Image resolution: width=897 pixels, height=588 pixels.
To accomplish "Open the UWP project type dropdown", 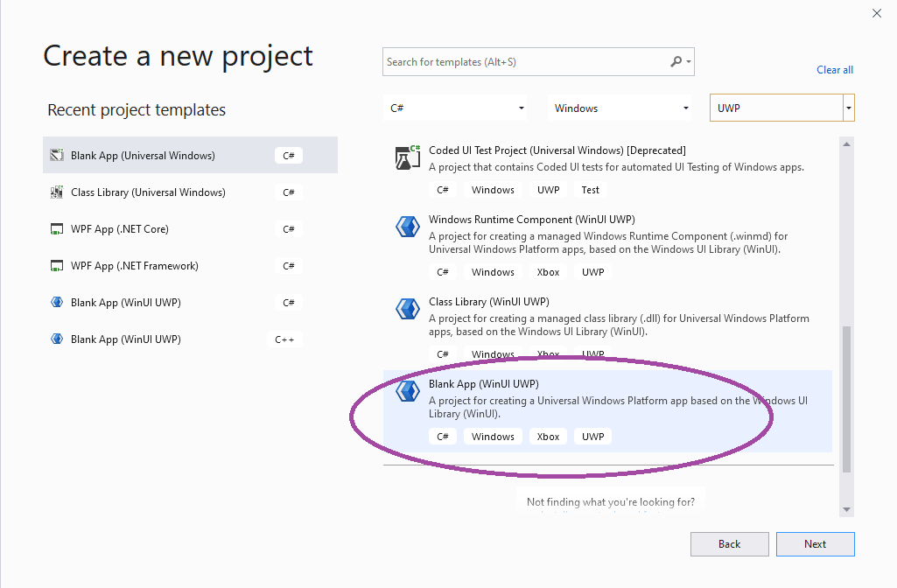I will point(782,108).
